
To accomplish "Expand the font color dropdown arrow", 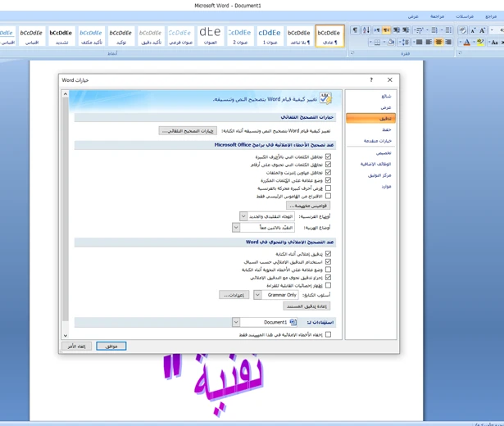I will point(460,42).
